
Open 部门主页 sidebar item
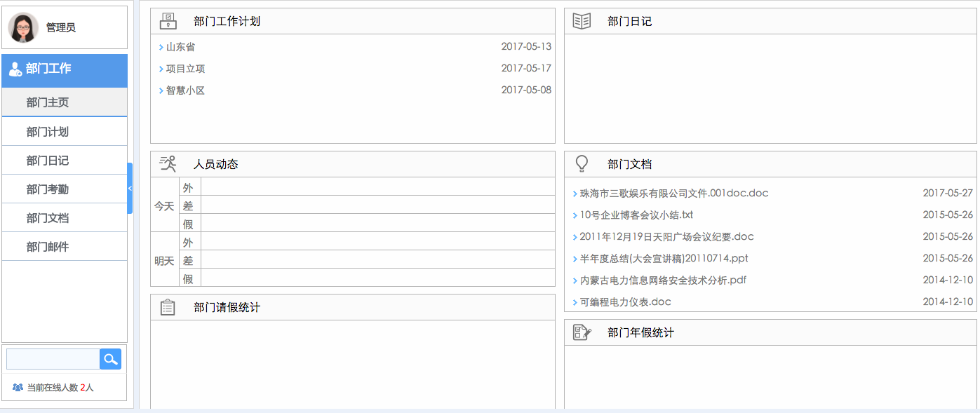(x=48, y=102)
